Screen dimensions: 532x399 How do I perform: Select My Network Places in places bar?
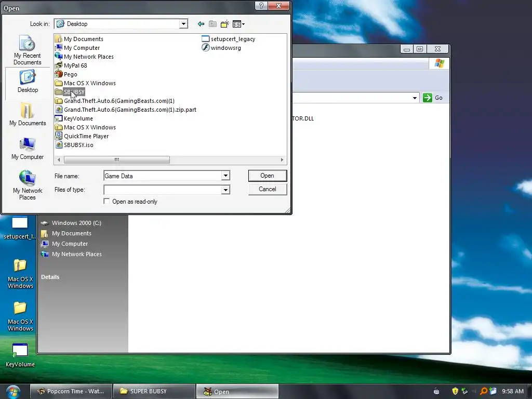[28, 185]
